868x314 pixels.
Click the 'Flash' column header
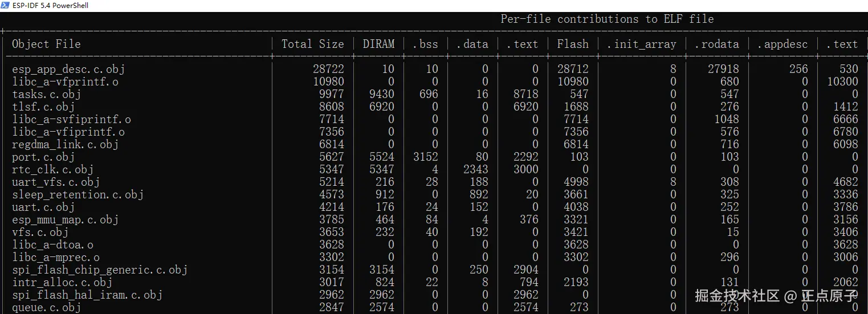573,44
